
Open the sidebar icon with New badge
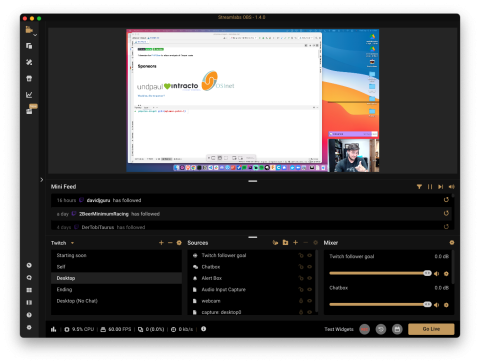point(30,110)
